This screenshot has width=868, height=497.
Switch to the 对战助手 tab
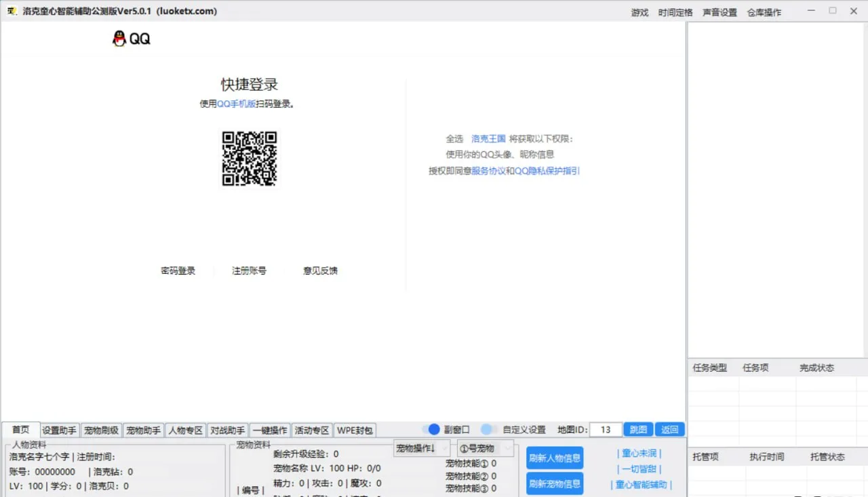[x=227, y=430]
